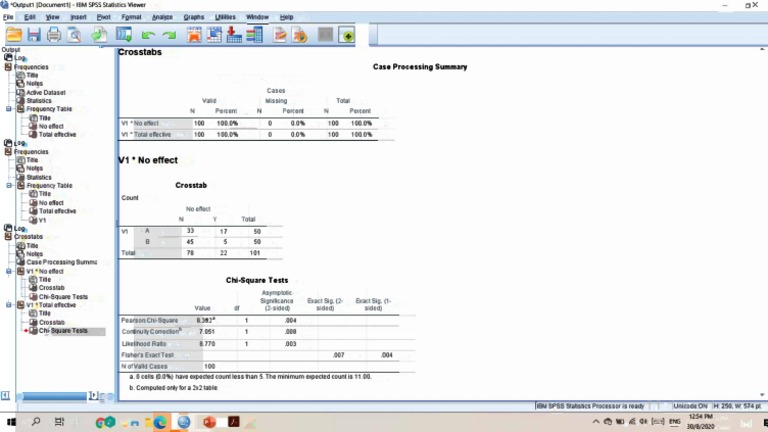The height and width of the screenshot is (432, 768).
Task: Collapse the second Frequency Table node
Action: [9, 185]
